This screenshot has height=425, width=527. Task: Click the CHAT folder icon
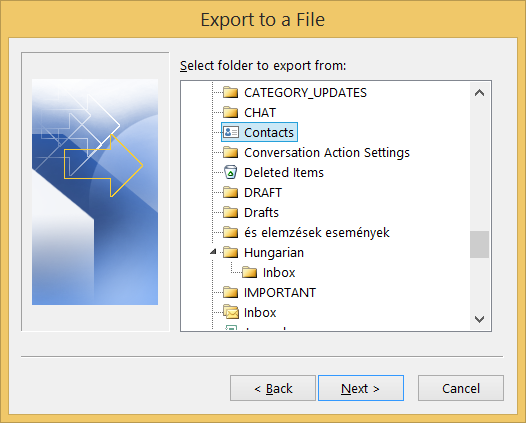(x=231, y=112)
